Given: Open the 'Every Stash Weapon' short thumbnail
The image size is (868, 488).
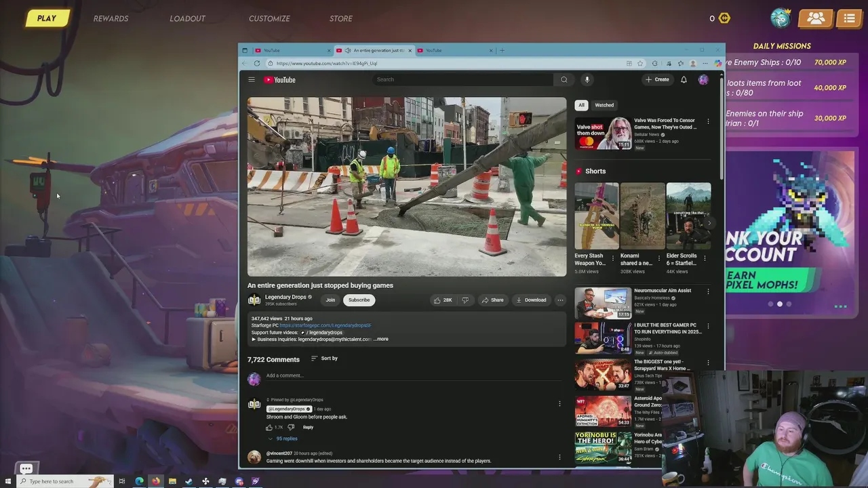Looking at the screenshot, I should [x=597, y=216].
